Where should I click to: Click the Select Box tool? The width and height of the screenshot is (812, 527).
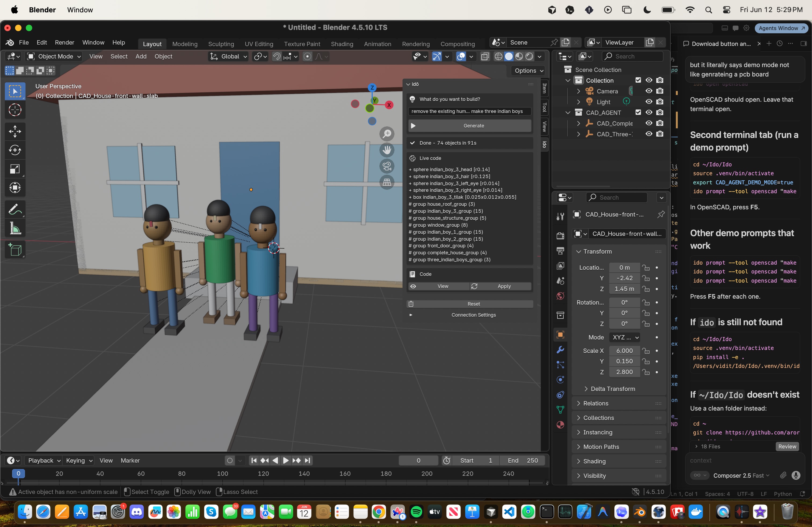pos(15,91)
